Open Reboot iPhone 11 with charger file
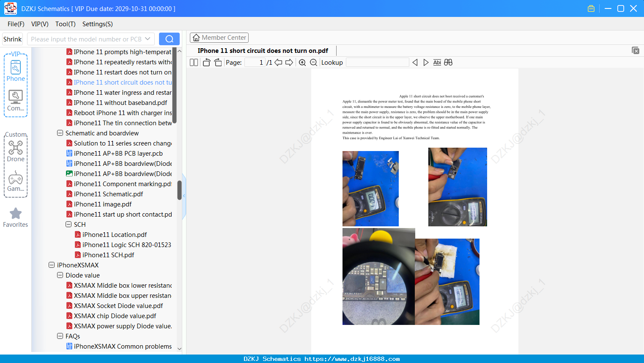 (x=123, y=113)
